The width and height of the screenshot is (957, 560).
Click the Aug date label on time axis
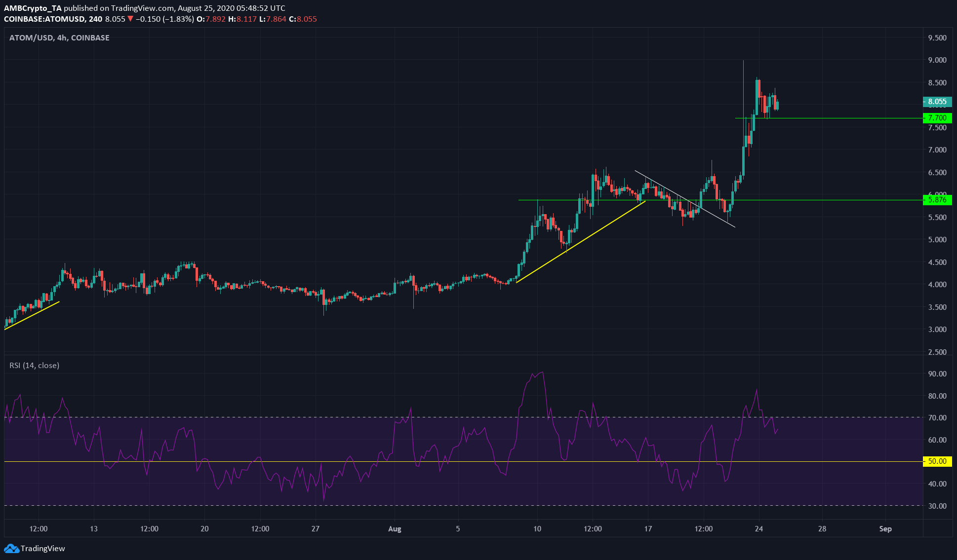(x=395, y=528)
